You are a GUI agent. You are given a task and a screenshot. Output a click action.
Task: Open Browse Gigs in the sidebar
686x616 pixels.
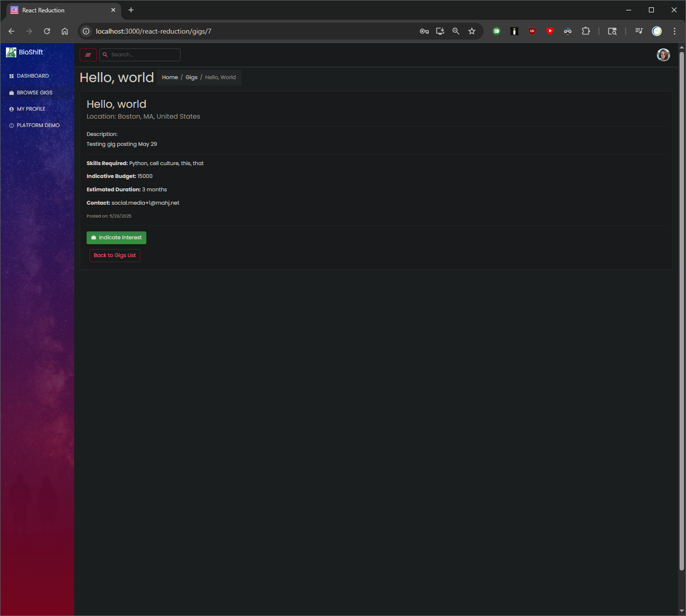34,93
